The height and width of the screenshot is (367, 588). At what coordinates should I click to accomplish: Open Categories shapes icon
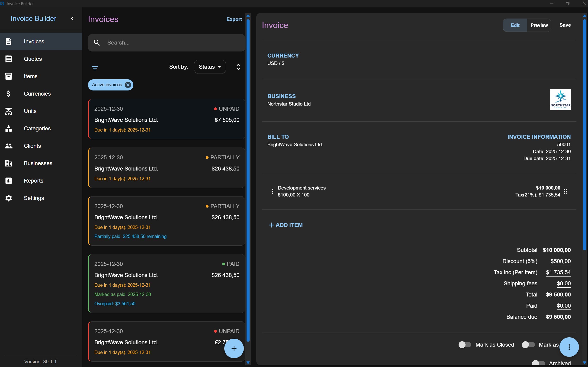click(9, 129)
